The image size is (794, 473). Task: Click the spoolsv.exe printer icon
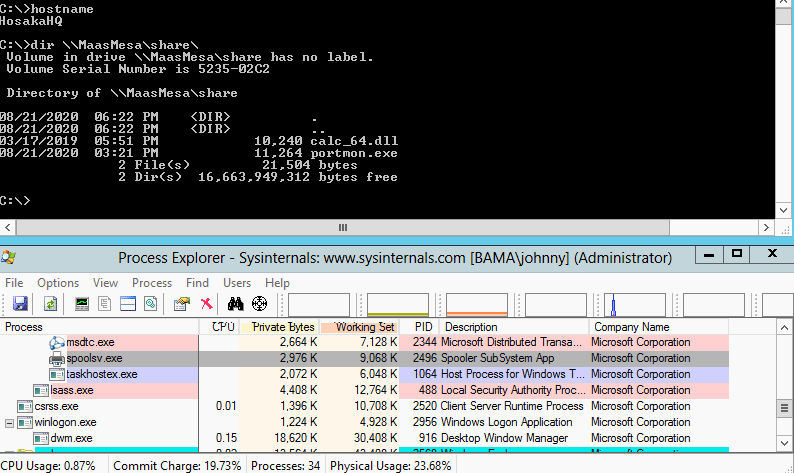[x=57, y=359]
